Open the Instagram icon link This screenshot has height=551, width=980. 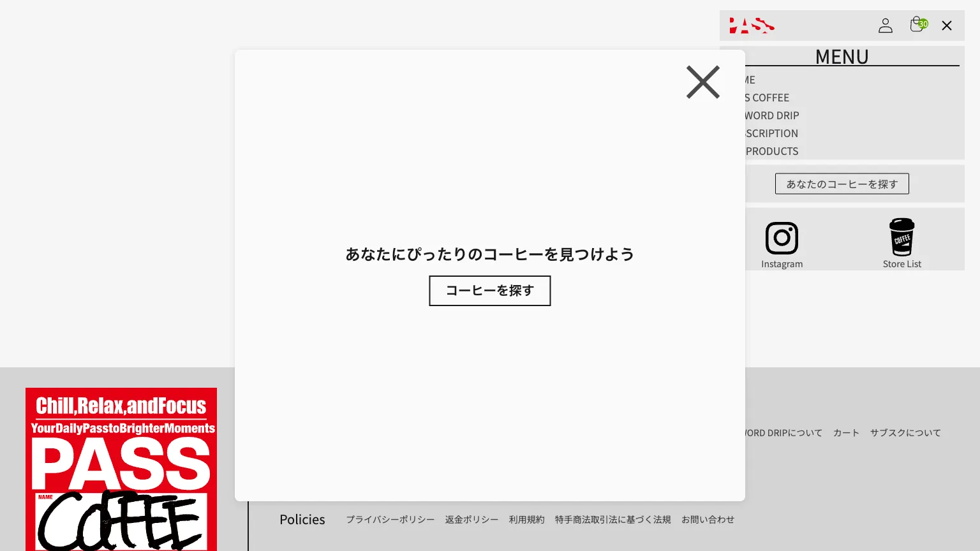coord(782,239)
